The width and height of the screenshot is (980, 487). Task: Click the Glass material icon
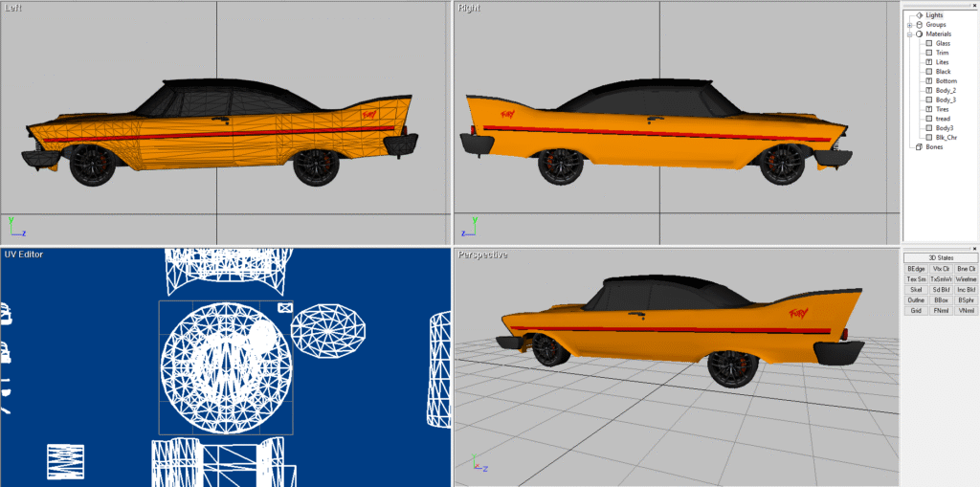[x=928, y=43]
